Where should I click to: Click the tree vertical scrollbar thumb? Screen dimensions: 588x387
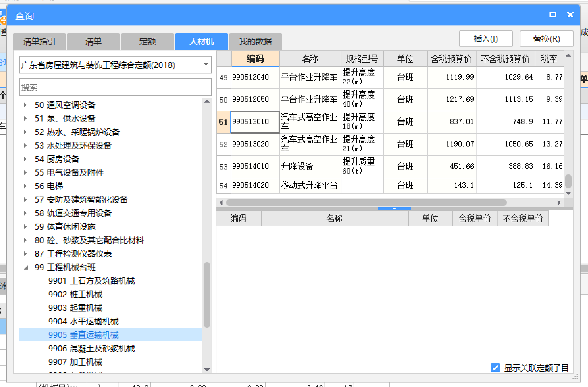pyautogui.click(x=207, y=295)
